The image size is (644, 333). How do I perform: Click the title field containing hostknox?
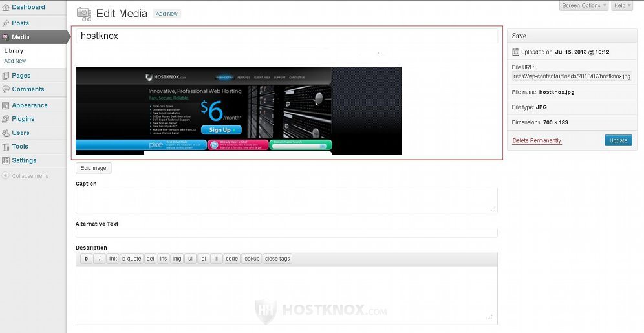286,36
